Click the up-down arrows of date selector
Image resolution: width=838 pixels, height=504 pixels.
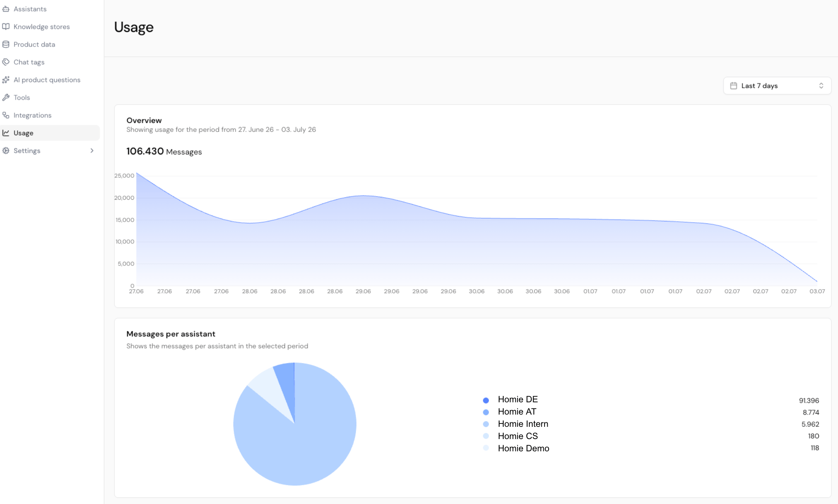(x=821, y=86)
